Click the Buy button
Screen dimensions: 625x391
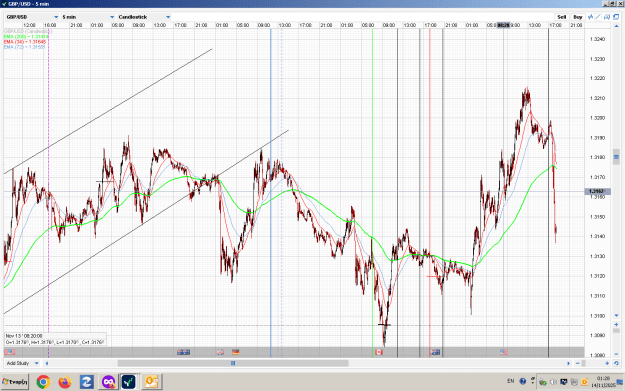pyautogui.click(x=578, y=17)
